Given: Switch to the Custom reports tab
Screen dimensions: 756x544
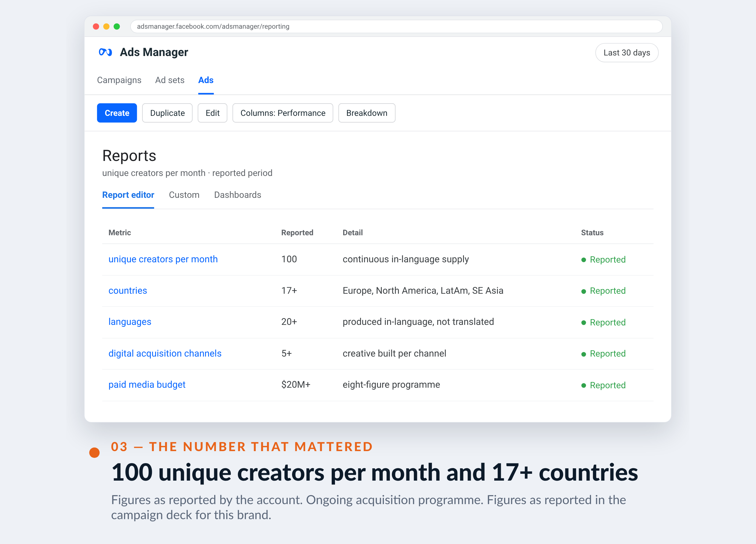Looking at the screenshot, I should 184,195.
